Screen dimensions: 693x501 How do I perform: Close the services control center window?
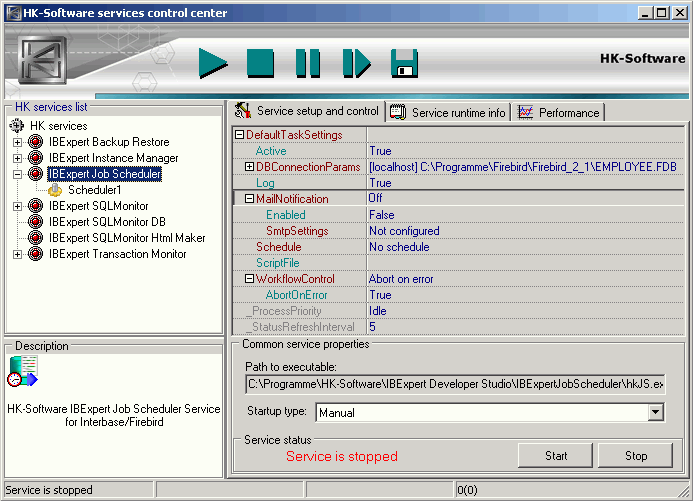[679, 13]
